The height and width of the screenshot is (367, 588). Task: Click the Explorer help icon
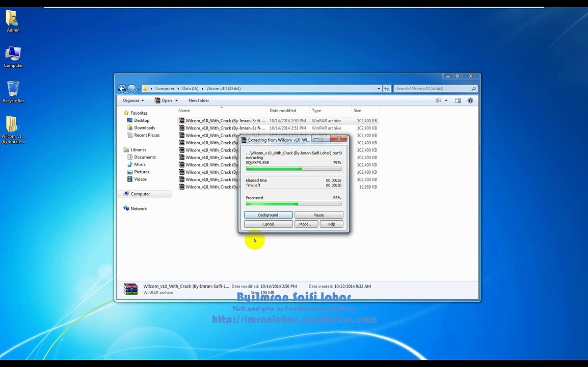tap(470, 100)
